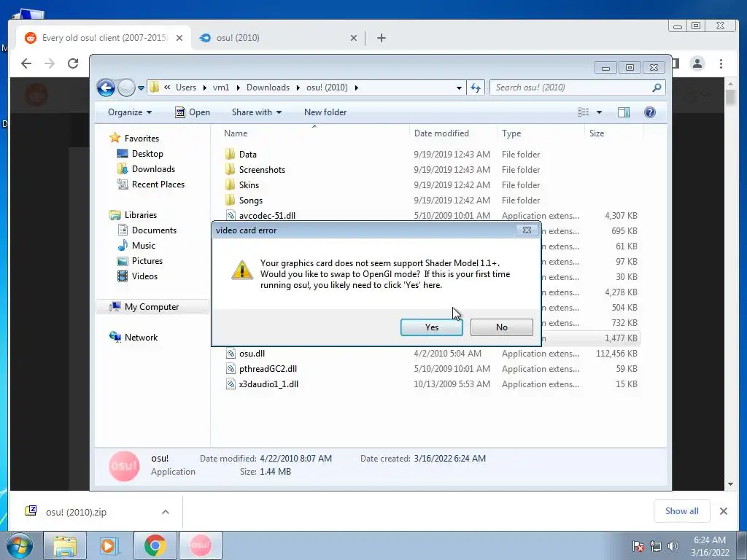747x560 pixels.
Task: Click the Explorer forward navigation arrow
Action: 126,87
